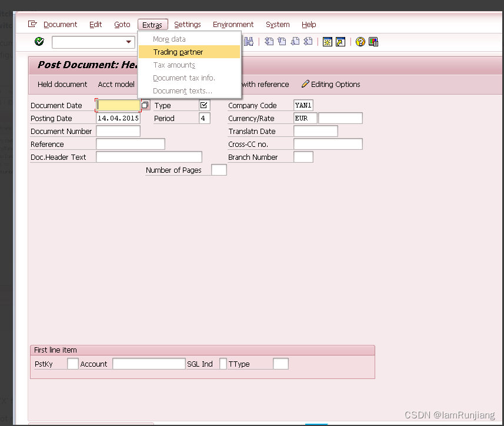
Task: Open the Help menu
Action: (x=309, y=25)
